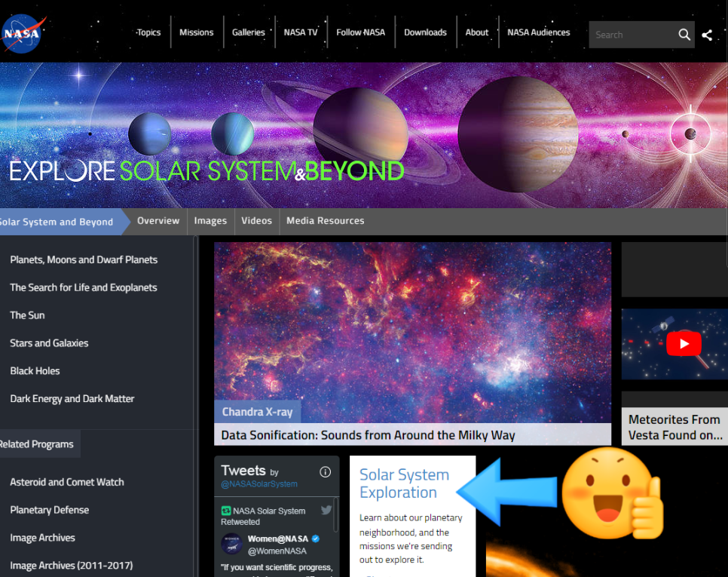Click the Explore Solar System & Beyond banner
Viewport: 728px width, 577px height.
pos(364,135)
